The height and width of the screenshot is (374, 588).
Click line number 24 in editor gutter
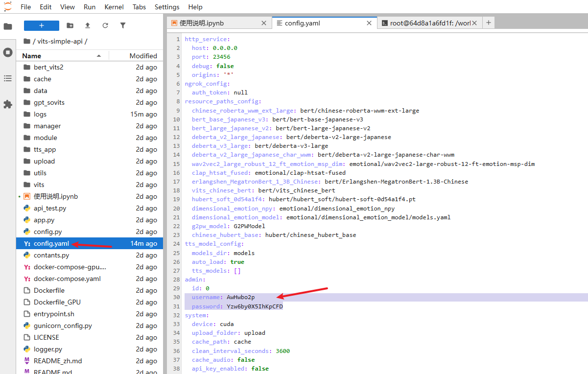(177, 244)
